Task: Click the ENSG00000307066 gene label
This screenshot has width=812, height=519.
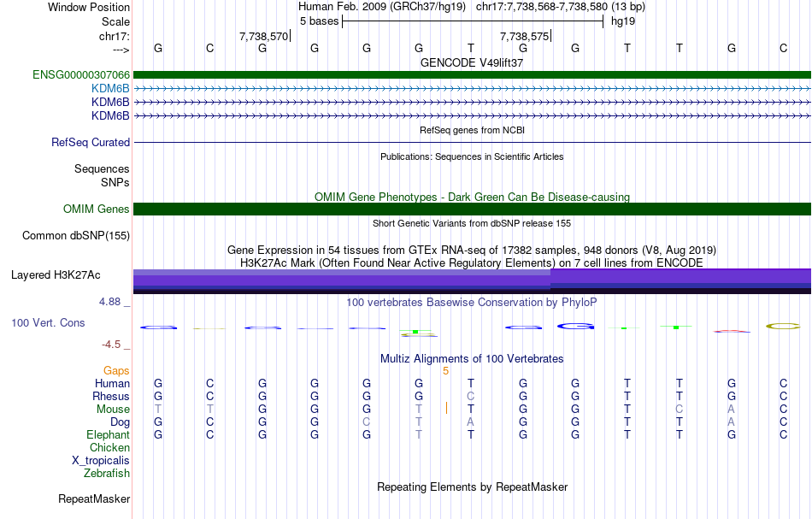Action: (x=81, y=75)
